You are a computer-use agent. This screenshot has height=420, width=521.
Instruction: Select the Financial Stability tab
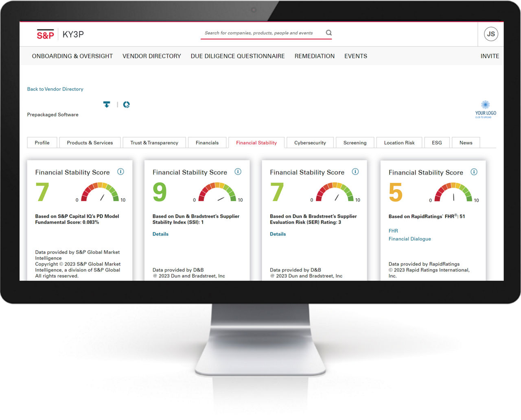coord(256,142)
